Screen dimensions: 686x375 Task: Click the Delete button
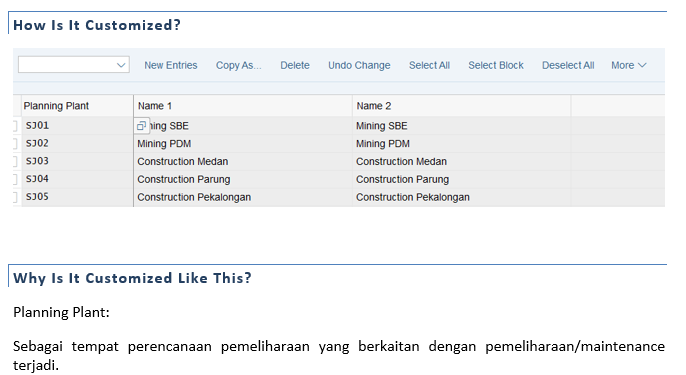[295, 65]
